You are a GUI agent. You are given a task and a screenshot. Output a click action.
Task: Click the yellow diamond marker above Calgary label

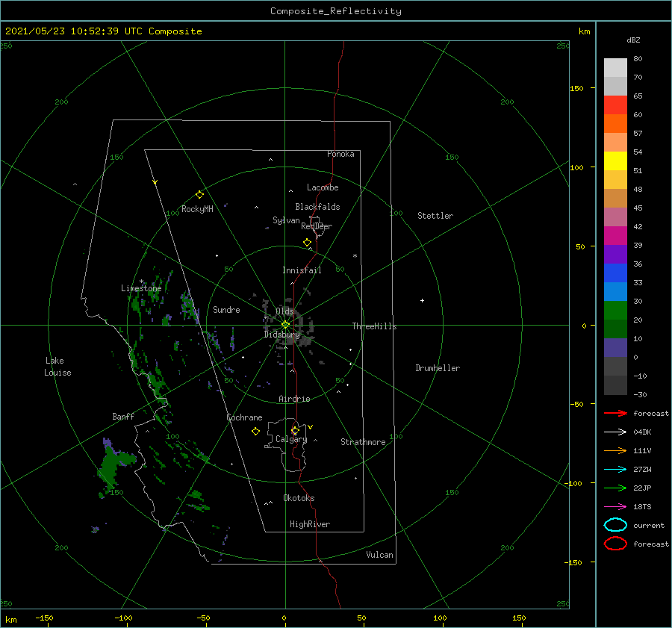295,430
